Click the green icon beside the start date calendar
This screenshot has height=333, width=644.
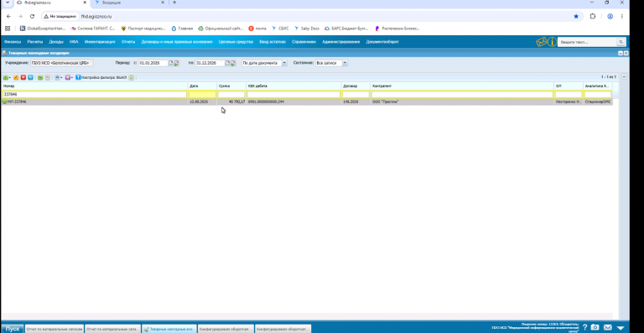(x=176, y=63)
